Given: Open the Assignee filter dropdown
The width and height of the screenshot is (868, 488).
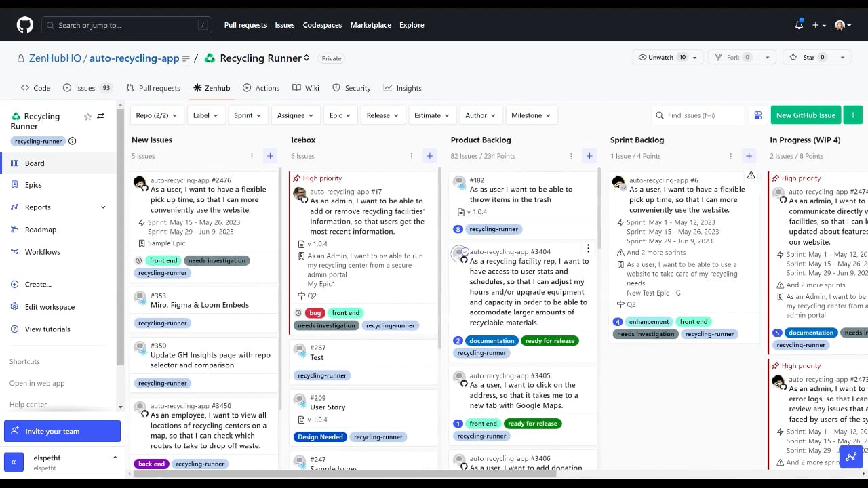Looking at the screenshot, I should pos(296,115).
